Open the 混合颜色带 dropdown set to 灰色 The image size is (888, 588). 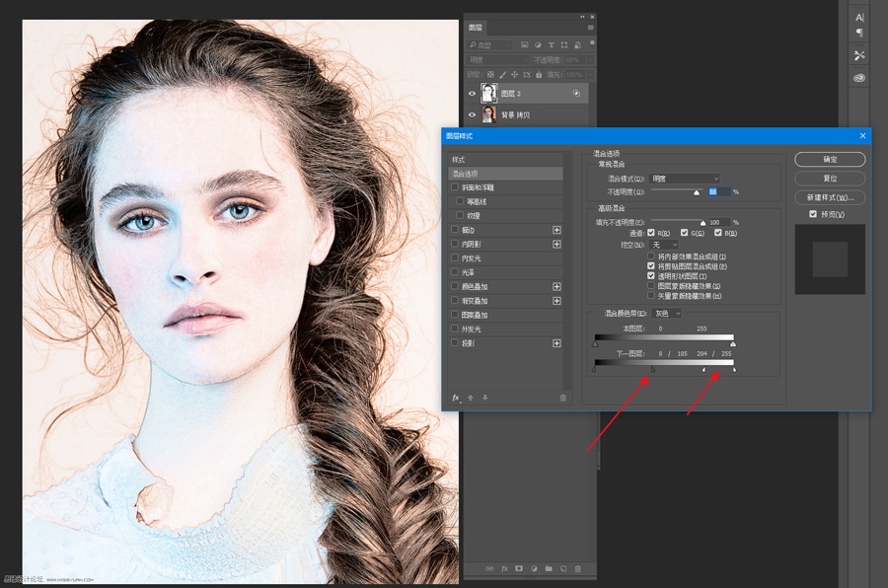(667, 314)
